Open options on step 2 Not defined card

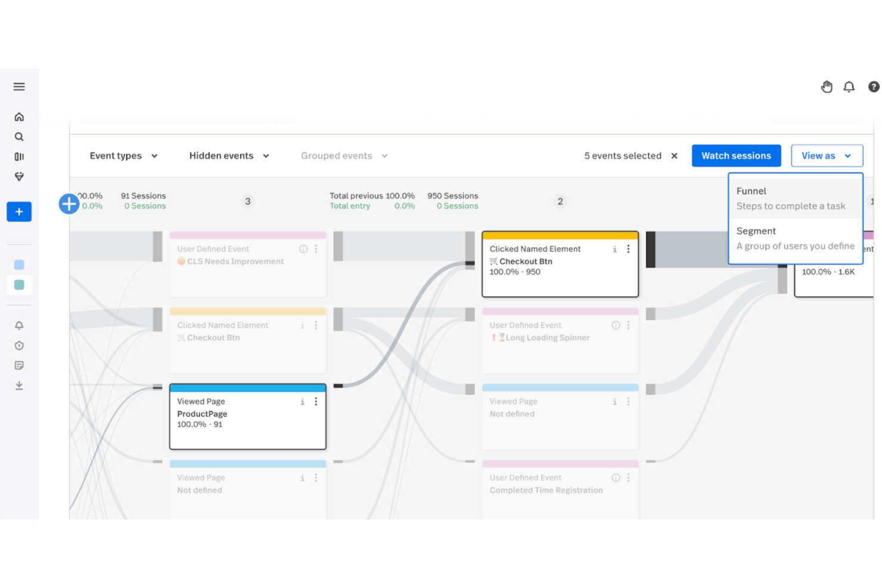(x=628, y=402)
